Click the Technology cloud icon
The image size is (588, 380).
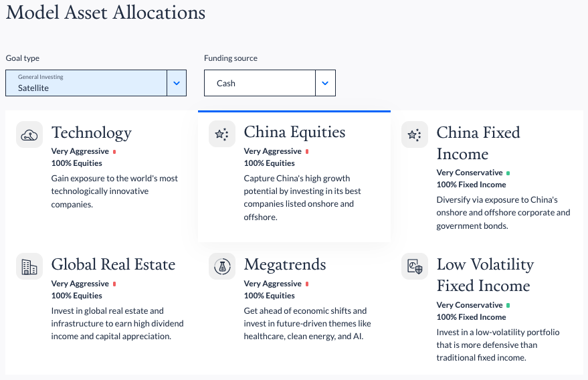[x=29, y=134]
